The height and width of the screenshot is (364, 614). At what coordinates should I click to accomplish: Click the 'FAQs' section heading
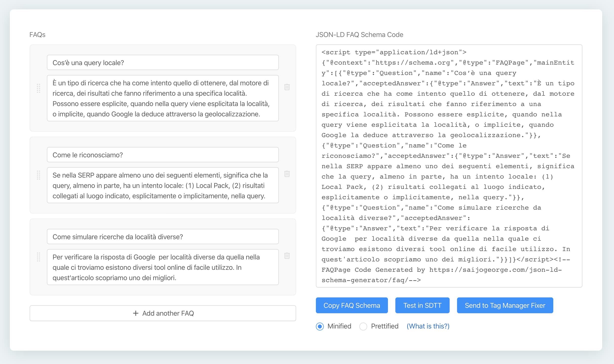point(37,35)
